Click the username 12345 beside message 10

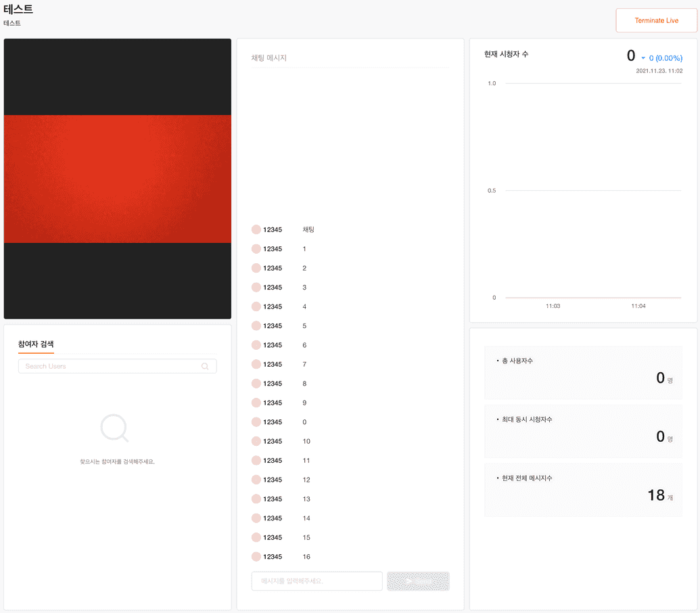click(273, 441)
